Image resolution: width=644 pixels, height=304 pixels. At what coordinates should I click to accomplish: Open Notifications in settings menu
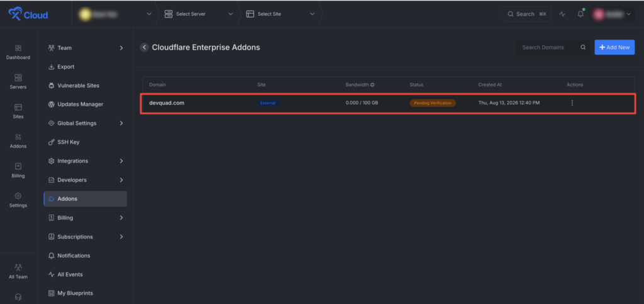86,256
